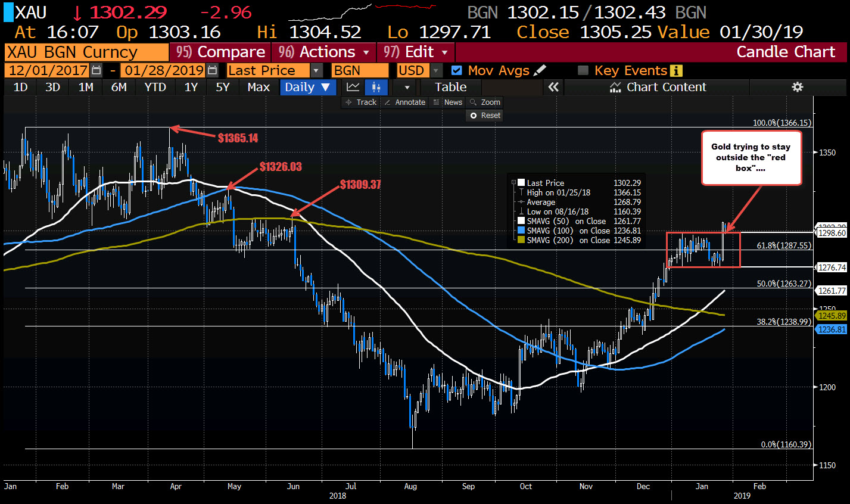Click the Candle Chart title text

coord(786,52)
